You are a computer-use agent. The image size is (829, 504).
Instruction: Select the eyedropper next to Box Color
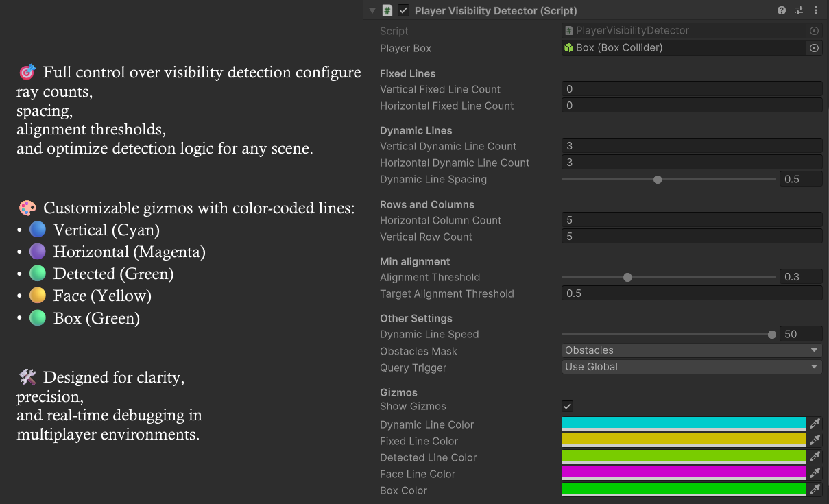(x=815, y=489)
